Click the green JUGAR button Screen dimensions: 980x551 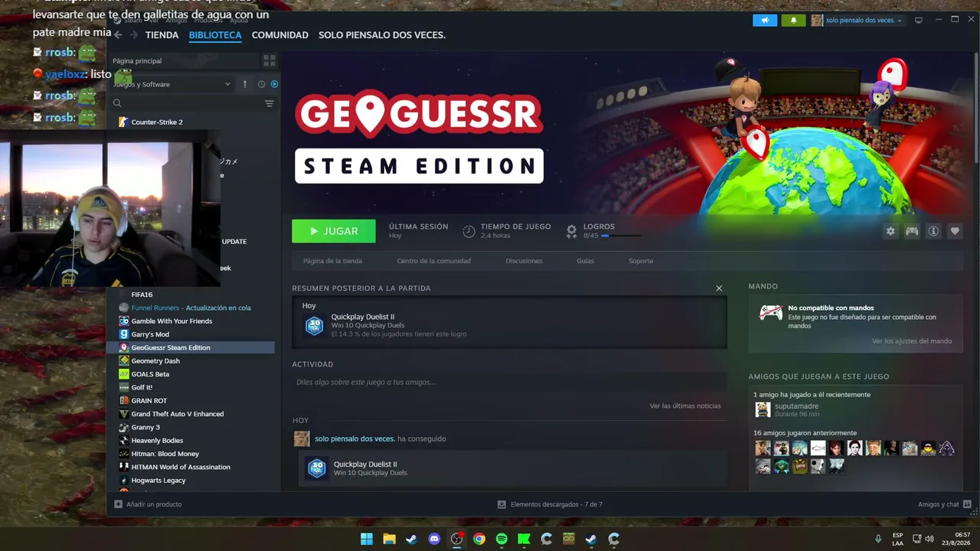(x=334, y=231)
